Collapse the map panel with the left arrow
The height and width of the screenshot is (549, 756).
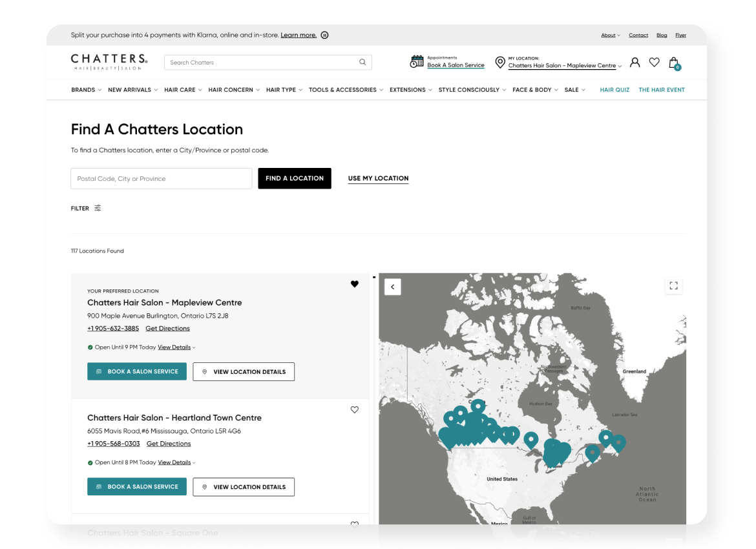point(392,286)
